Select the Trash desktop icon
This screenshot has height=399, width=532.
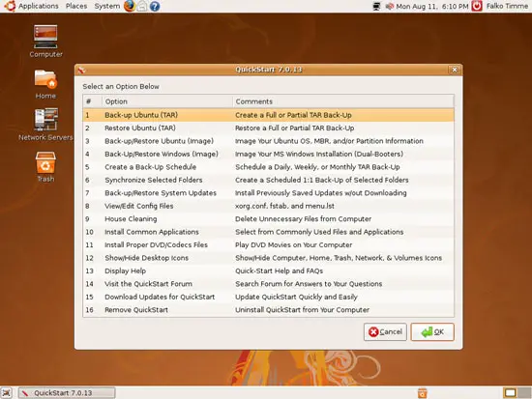pyautogui.click(x=45, y=166)
